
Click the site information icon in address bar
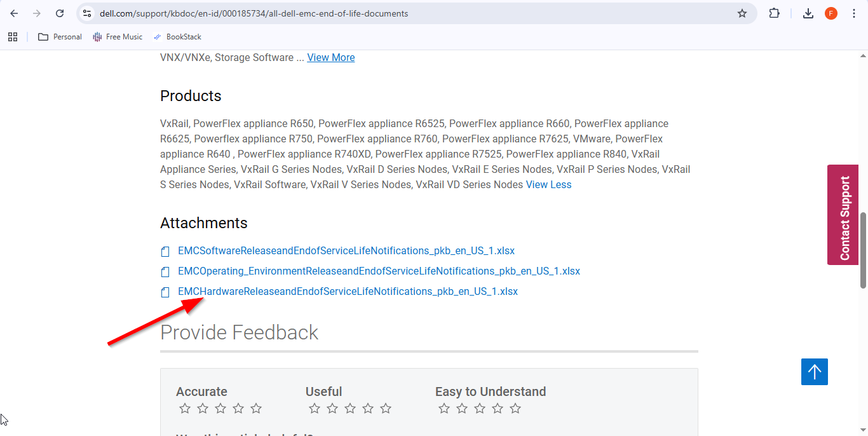click(88, 13)
